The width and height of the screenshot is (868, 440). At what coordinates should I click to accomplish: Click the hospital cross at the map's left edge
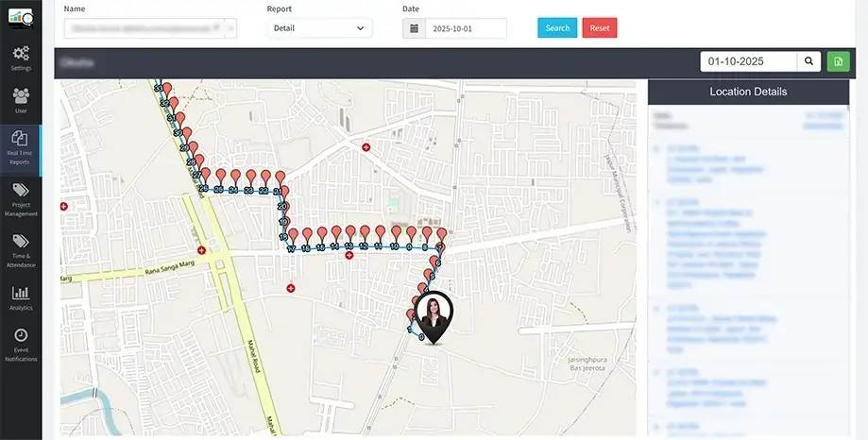(x=63, y=206)
